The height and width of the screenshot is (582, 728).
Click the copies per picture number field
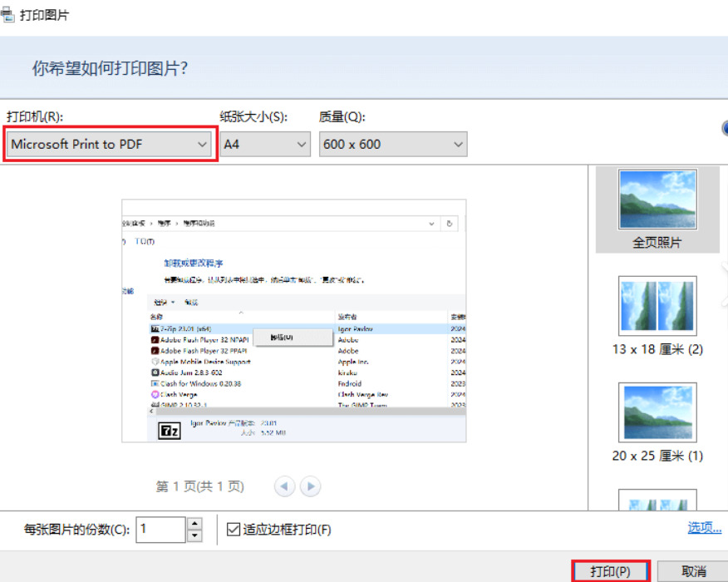point(160,530)
